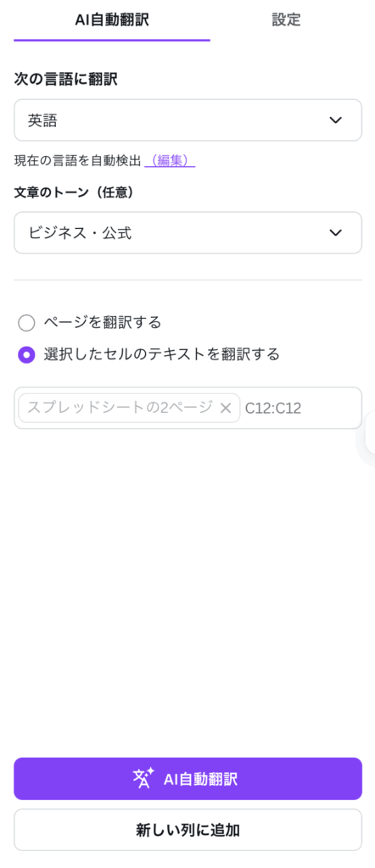Click the 現在の言語を自動検出 text
Viewport: 375px width, 868px height.
pyautogui.click(x=77, y=160)
